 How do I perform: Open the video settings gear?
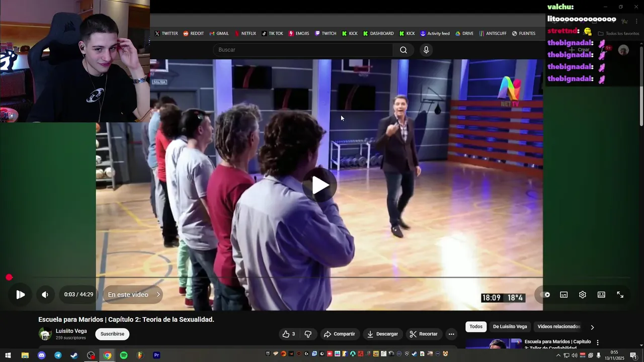583,295
